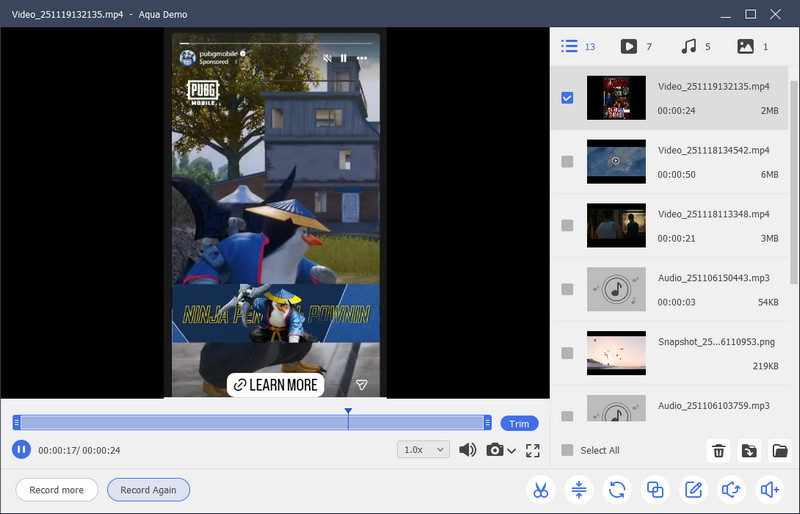Viewport: 800px width, 514px height.
Task: Toggle Select All checkbox
Action: pos(567,450)
